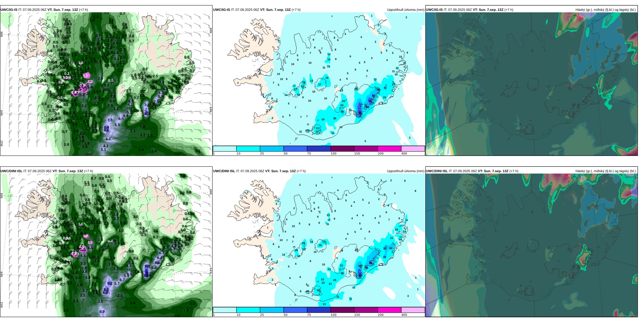Open the UWC/IG-IS wind gust map panel
The image size is (644, 322).
[106, 84]
